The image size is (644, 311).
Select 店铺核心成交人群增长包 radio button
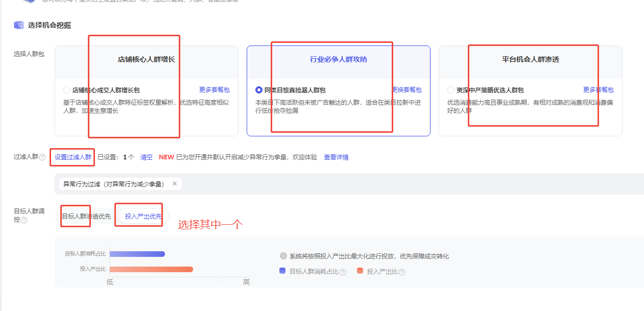click(67, 90)
